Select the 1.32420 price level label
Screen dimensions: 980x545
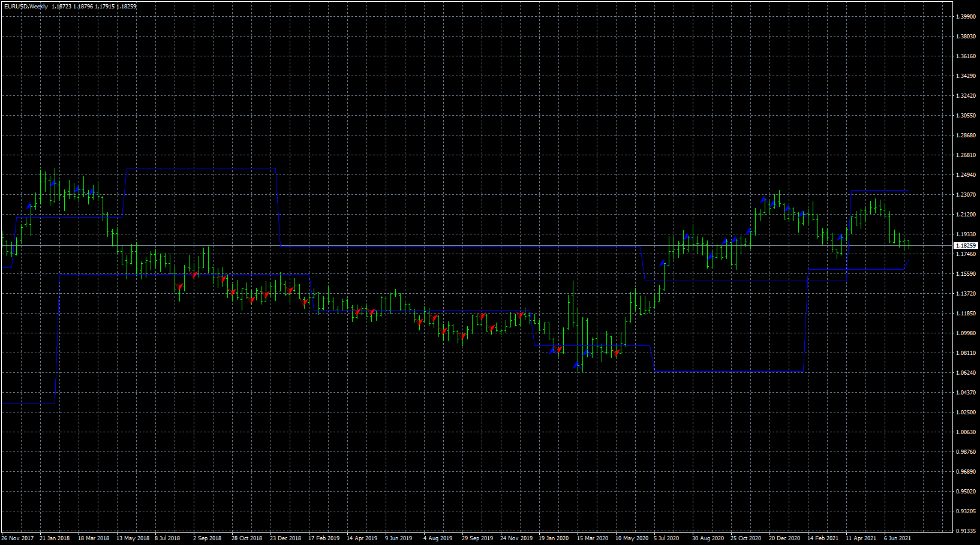(966, 96)
